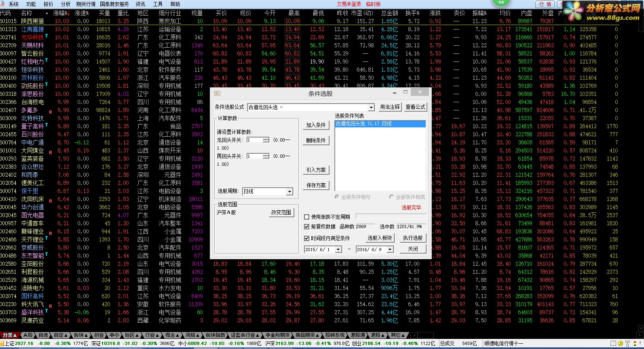Switch to the 港股通 tab

click(x=358, y=335)
